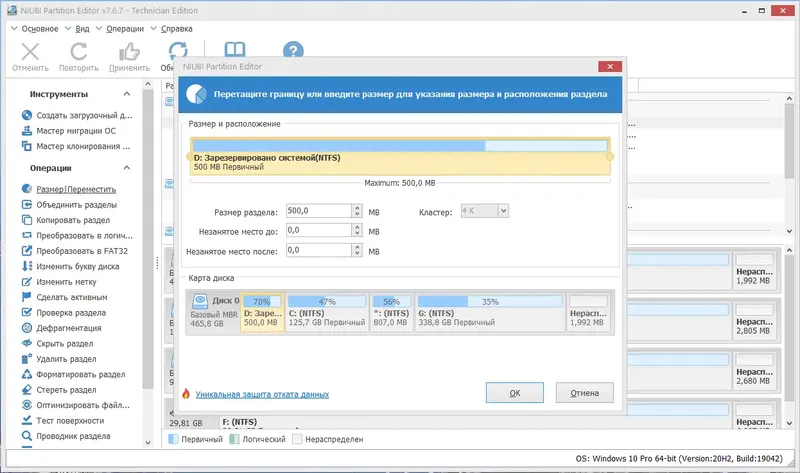The width and height of the screenshot is (800, 473).
Task: Collapse the Инструменты section
Action: coord(127,94)
